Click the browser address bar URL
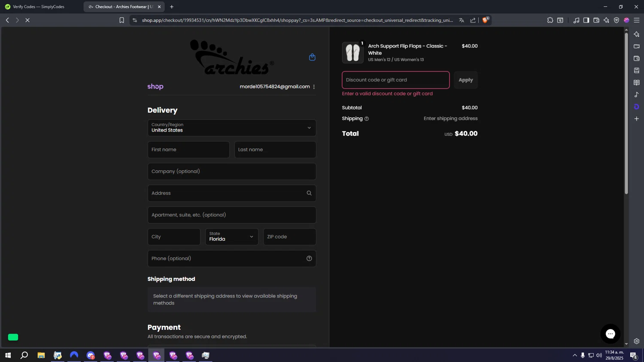 [x=298, y=20]
